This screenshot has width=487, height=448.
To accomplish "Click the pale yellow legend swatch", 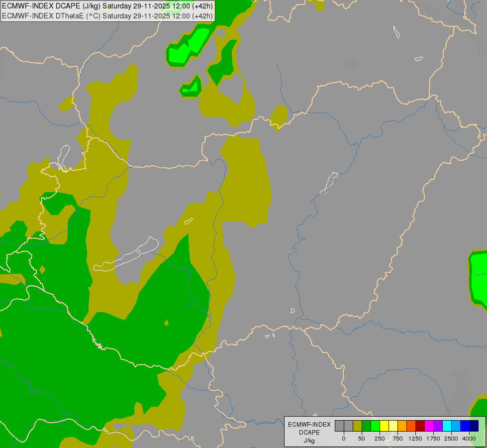I will [x=393, y=426].
